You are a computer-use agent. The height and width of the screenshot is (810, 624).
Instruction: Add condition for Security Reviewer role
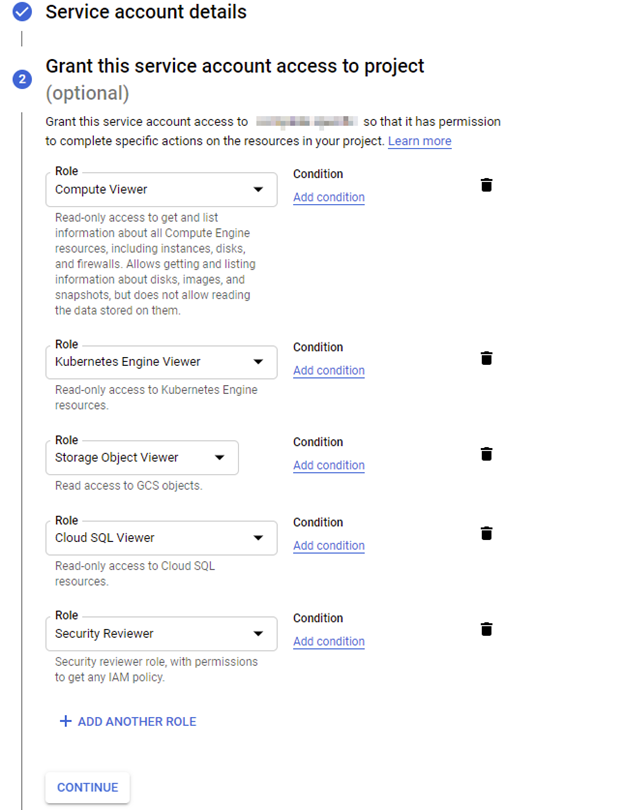(329, 641)
